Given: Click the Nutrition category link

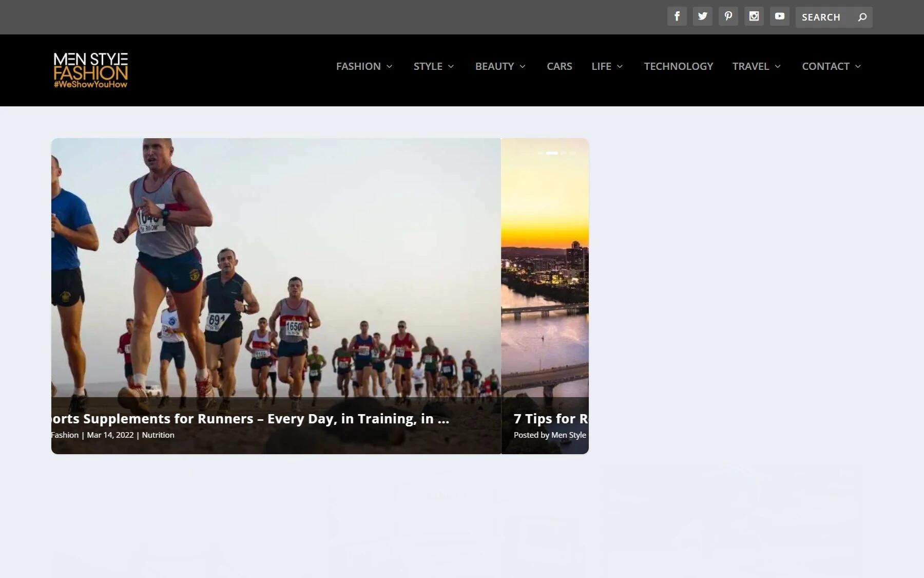Looking at the screenshot, I should point(158,435).
